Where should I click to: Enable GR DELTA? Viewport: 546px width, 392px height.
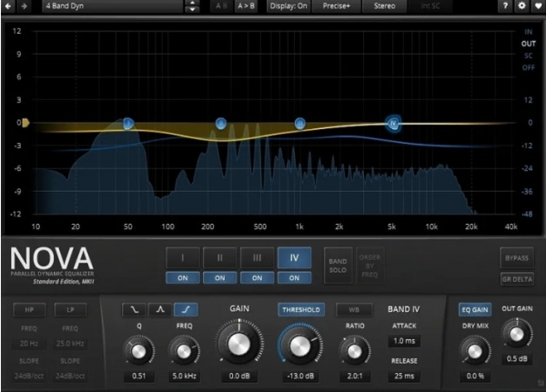tap(517, 279)
